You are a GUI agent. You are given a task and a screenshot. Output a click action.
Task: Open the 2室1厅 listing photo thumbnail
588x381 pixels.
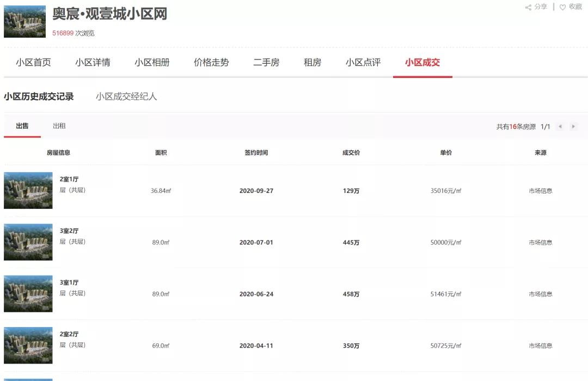pos(28,190)
